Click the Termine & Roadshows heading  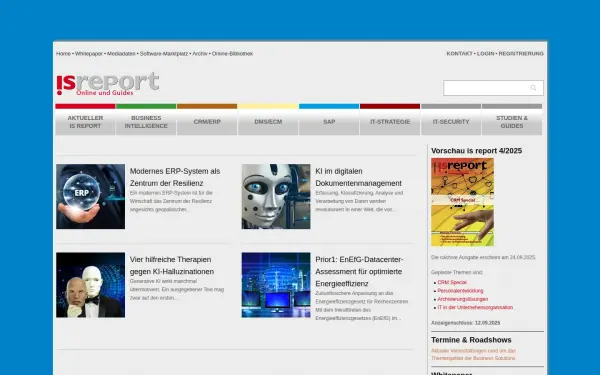[471, 340]
